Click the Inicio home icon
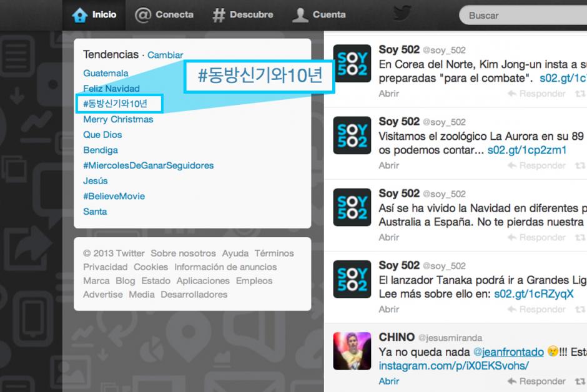 tap(79, 15)
